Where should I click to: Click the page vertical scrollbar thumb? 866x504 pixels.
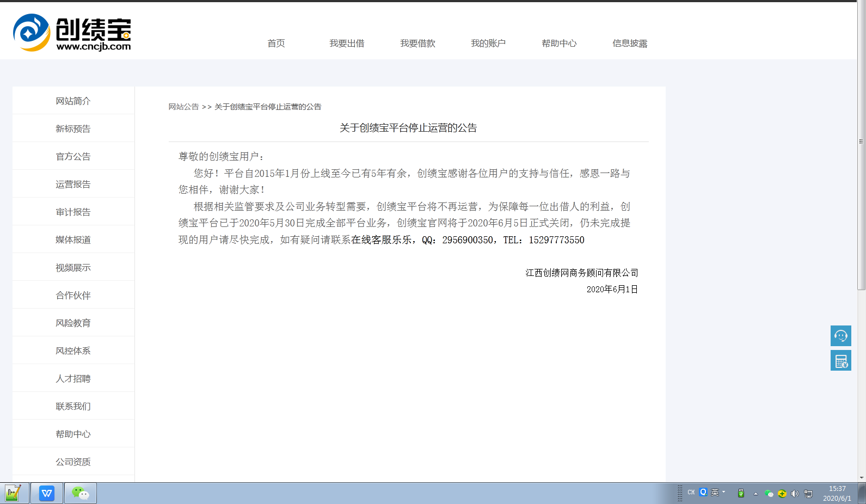861,145
